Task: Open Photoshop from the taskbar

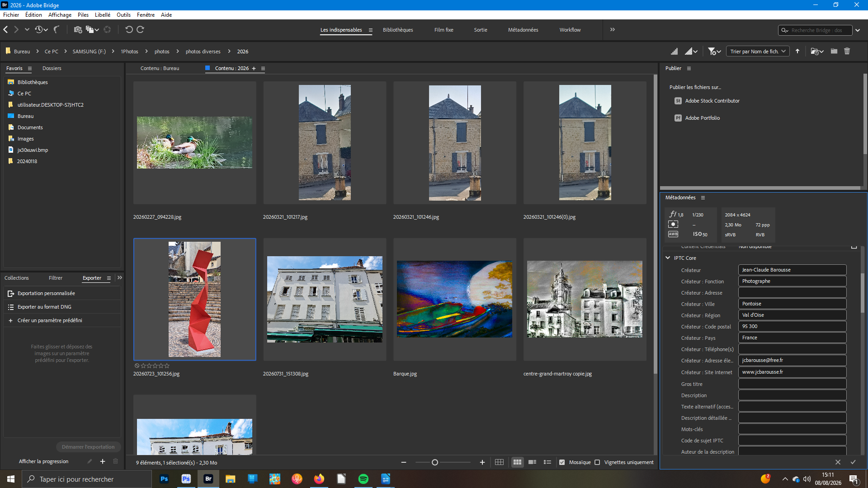Action: (164, 479)
